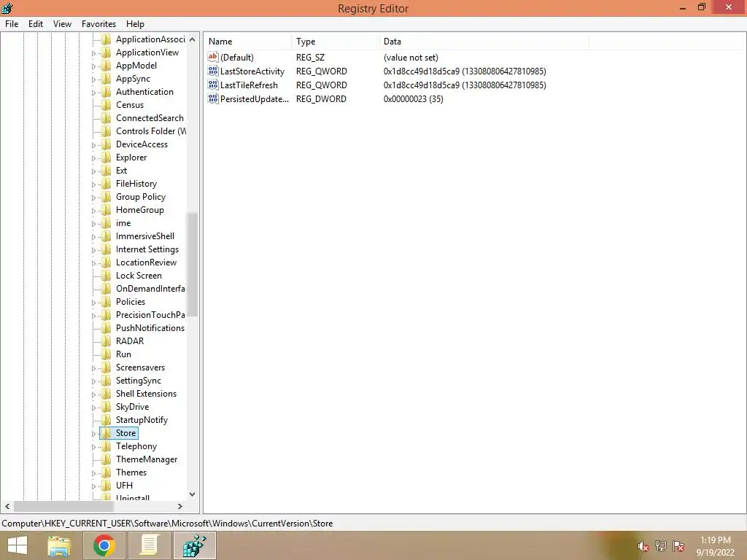Click the LastTileRefresh binary value icon
The height and width of the screenshot is (560, 747).
click(x=213, y=85)
